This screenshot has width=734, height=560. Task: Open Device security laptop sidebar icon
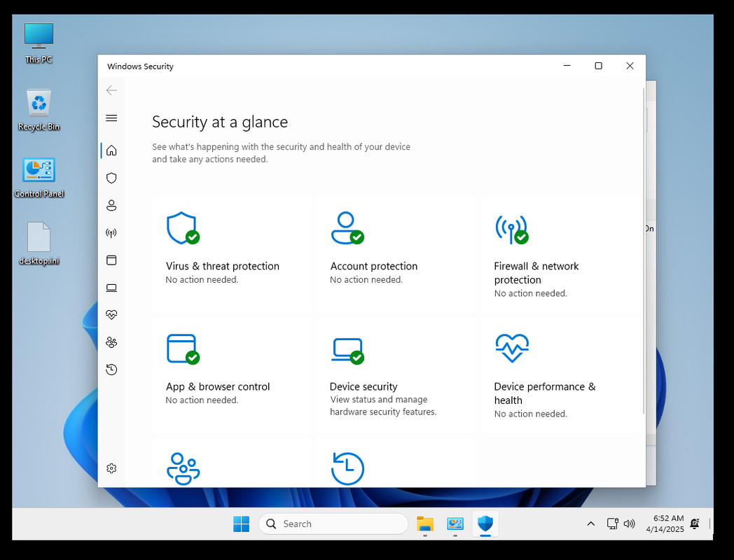point(111,288)
